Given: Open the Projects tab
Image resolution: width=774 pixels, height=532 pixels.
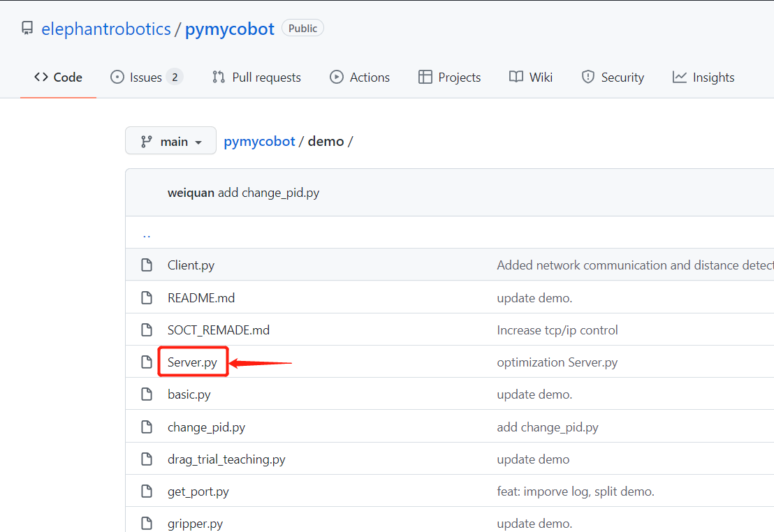Looking at the screenshot, I should (x=449, y=77).
